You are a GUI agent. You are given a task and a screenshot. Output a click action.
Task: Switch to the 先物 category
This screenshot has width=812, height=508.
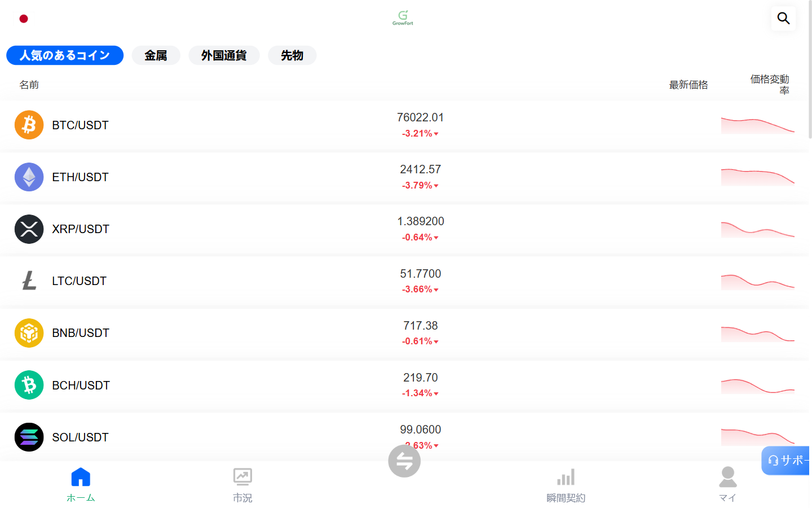pyautogui.click(x=292, y=55)
